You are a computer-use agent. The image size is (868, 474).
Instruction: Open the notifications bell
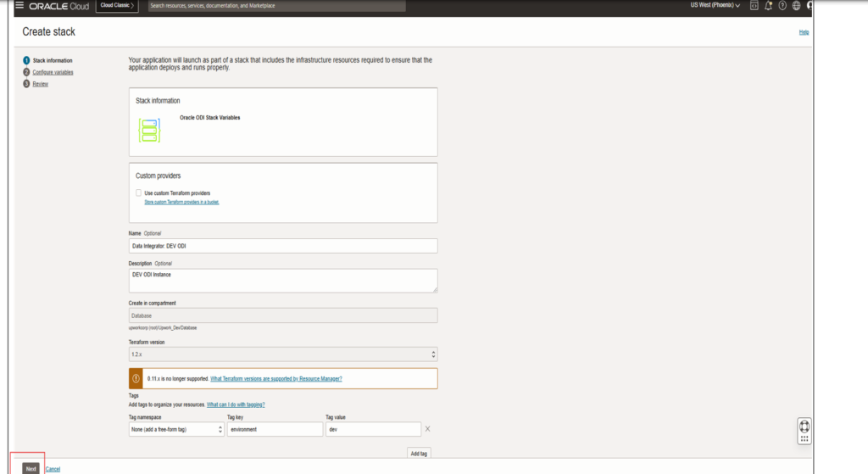coord(768,6)
